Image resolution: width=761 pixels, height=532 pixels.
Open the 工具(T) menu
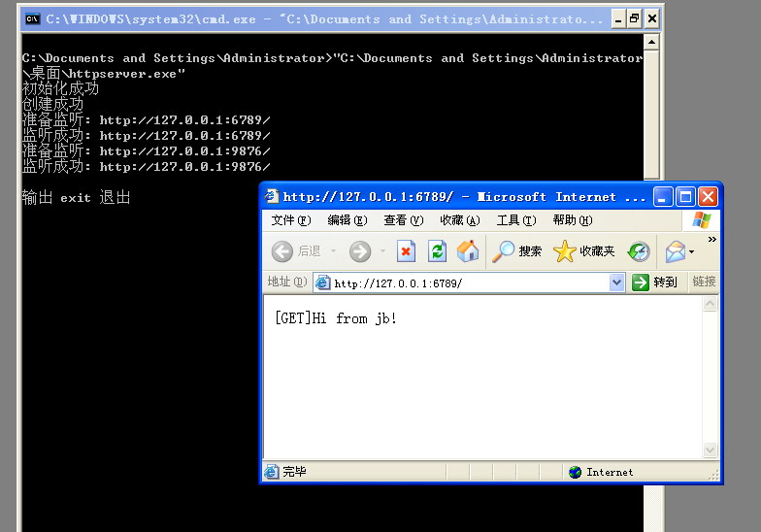click(x=516, y=220)
